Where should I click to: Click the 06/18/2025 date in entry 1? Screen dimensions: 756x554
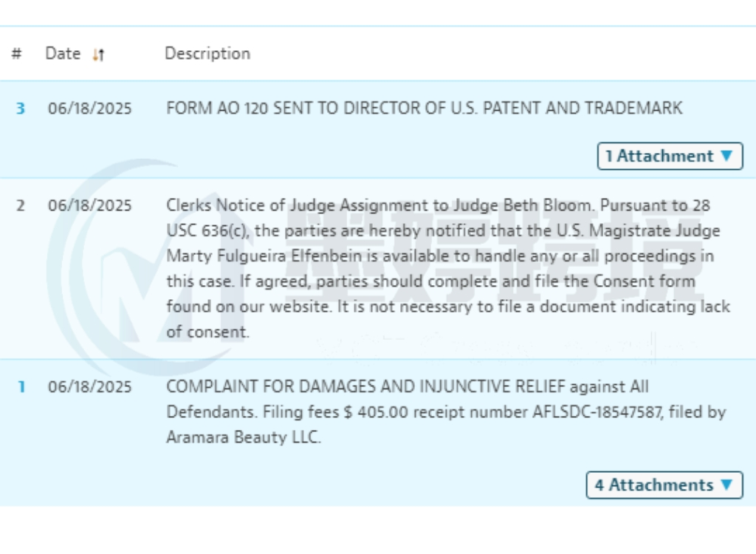pos(89,387)
